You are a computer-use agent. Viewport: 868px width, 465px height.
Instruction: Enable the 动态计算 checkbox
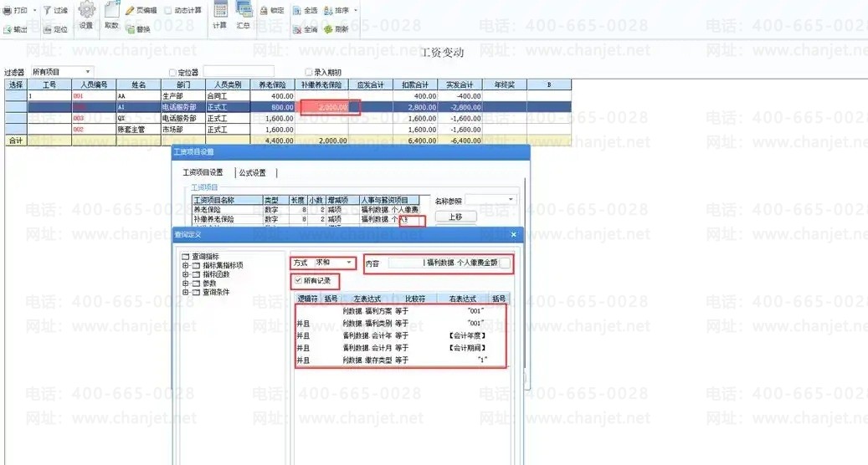point(168,11)
